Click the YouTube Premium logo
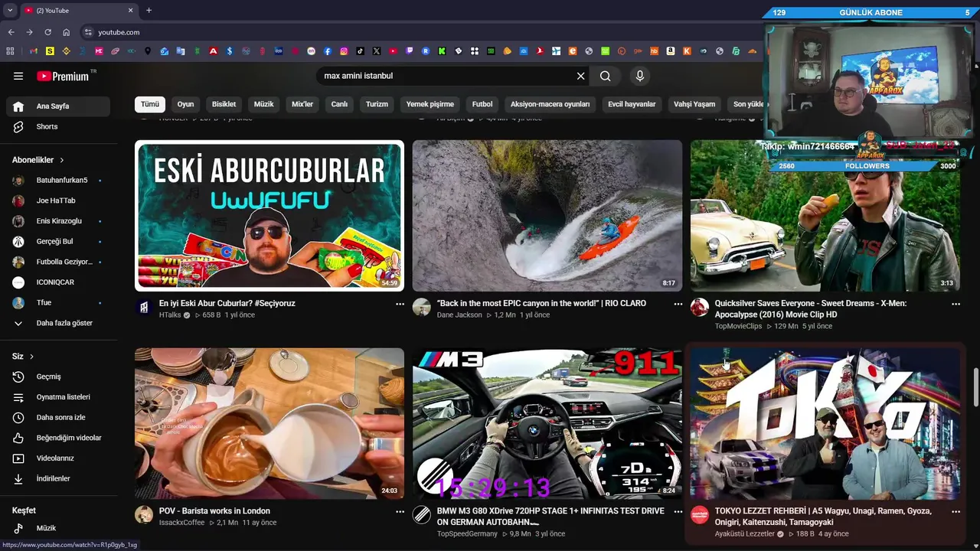 63,76
